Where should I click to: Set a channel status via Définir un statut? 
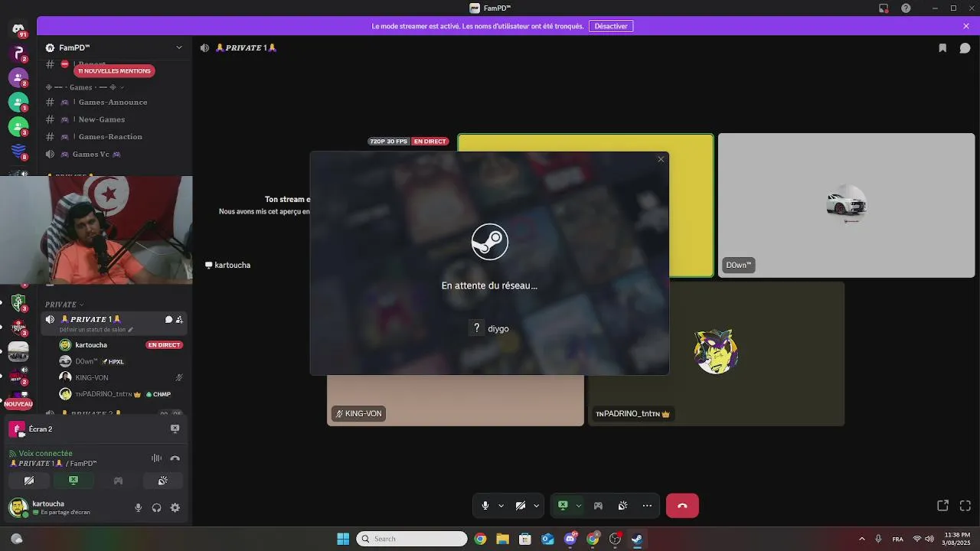[96, 330]
